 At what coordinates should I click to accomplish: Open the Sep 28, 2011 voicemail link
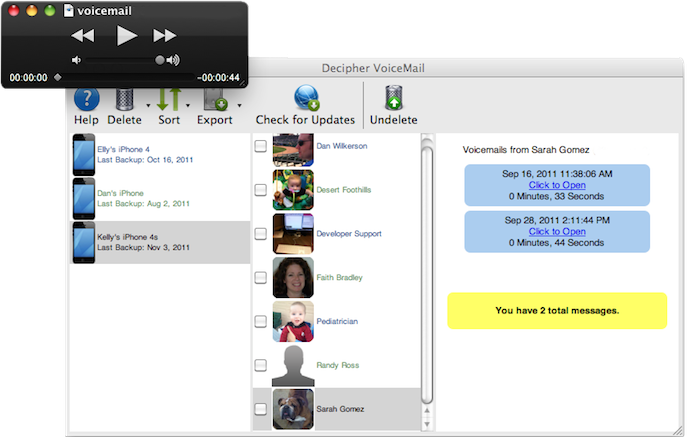tap(557, 232)
